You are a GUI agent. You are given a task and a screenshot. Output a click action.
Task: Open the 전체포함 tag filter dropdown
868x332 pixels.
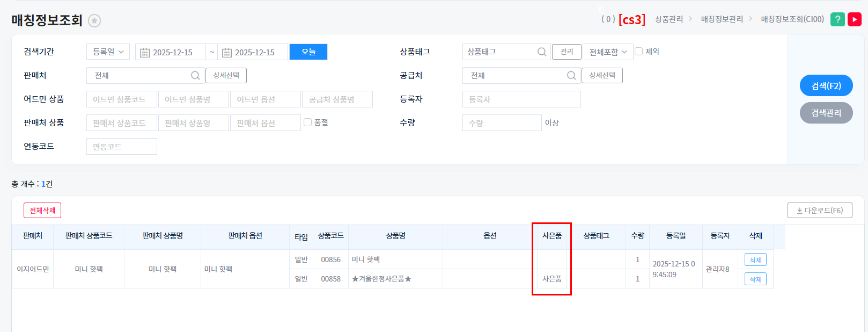pyautogui.click(x=608, y=52)
